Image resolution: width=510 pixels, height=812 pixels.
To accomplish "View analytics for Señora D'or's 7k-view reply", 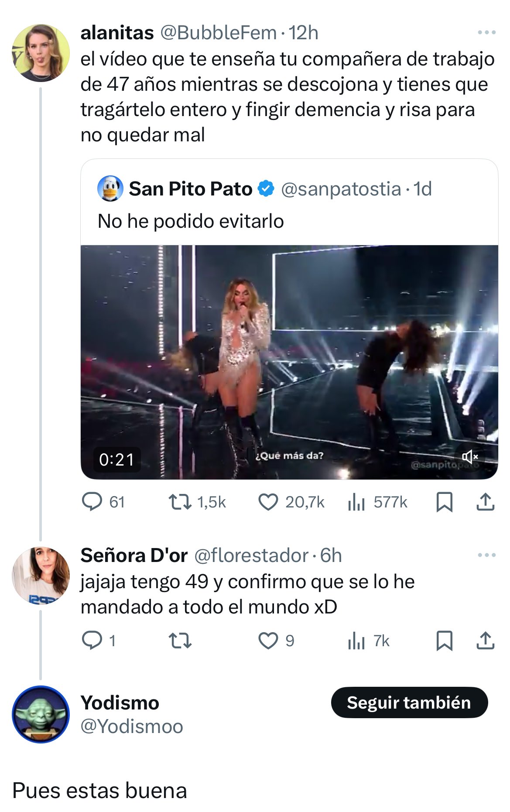I will click(x=356, y=641).
